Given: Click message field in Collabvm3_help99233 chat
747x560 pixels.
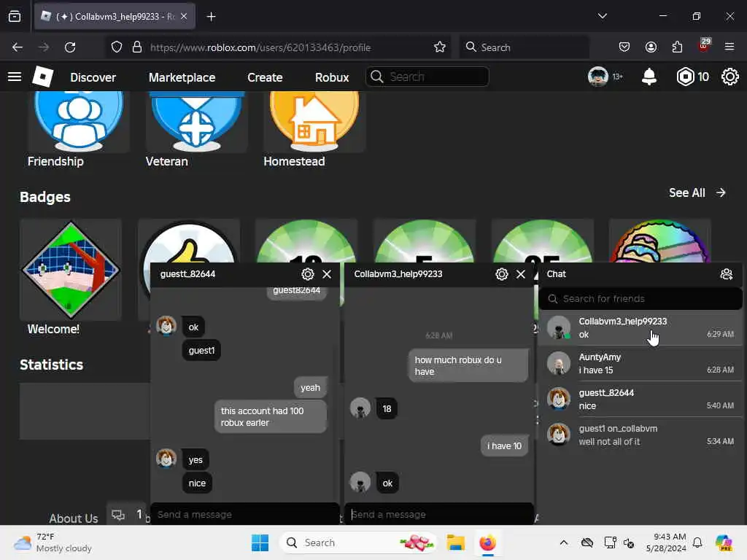Looking at the screenshot, I should point(438,514).
